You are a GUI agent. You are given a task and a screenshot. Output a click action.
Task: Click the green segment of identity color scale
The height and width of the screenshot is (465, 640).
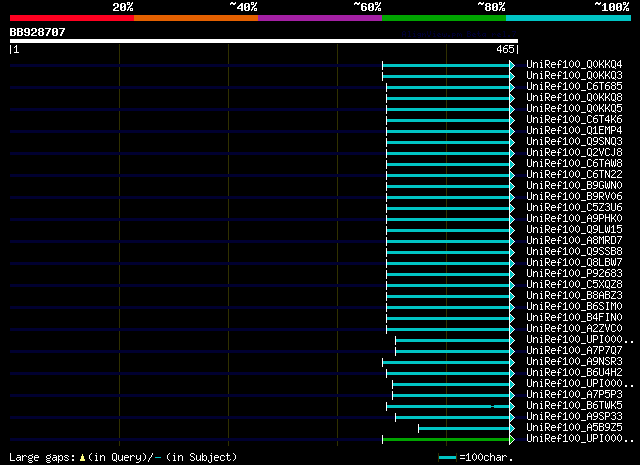click(444, 18)
